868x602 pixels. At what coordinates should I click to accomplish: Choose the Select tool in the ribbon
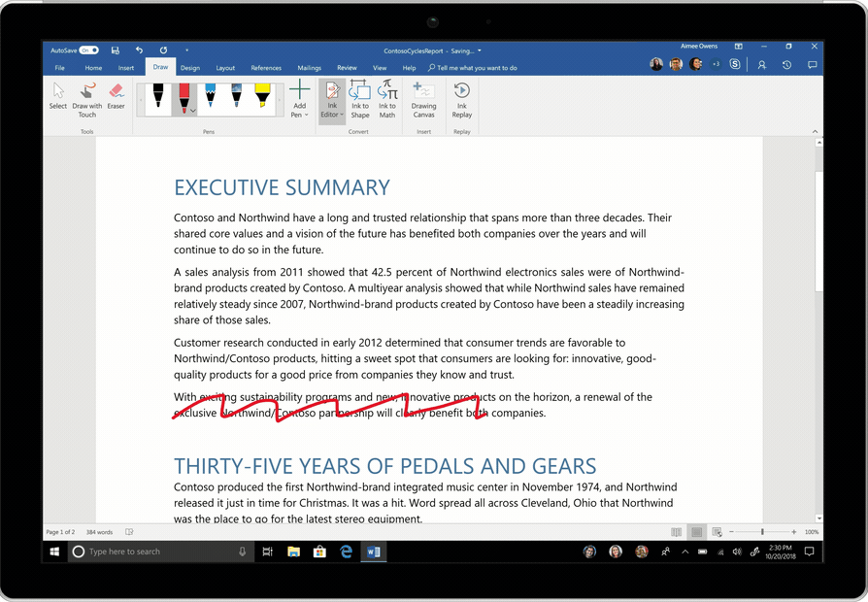58,96
